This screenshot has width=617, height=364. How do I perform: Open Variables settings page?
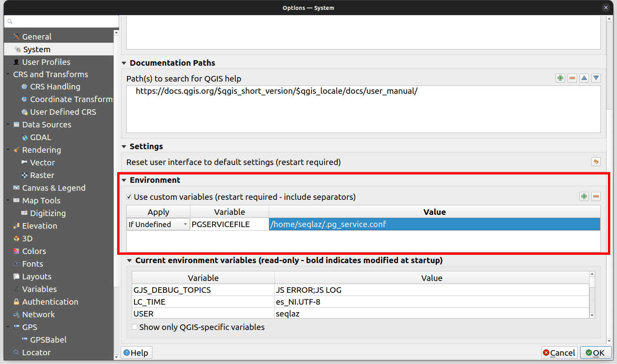tap(39, 289)
